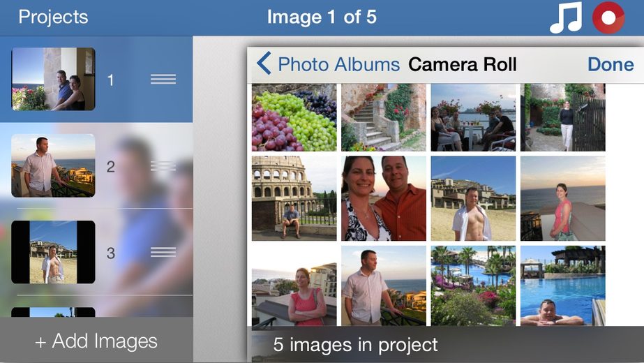Pick the woman with crossed arms on rooftop
The width and height of the screenshot is (644, 363).
coord(294,286)
